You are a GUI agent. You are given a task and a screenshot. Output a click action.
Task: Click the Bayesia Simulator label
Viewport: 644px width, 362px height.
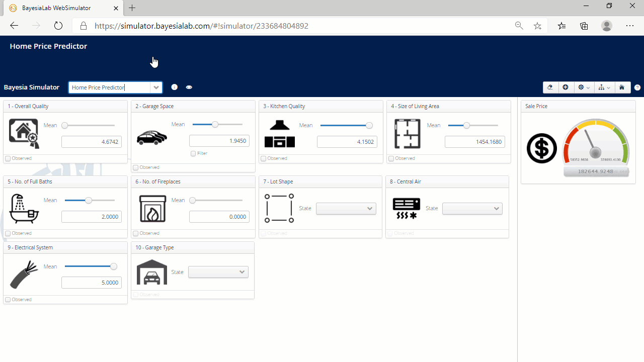click(32, 87)
